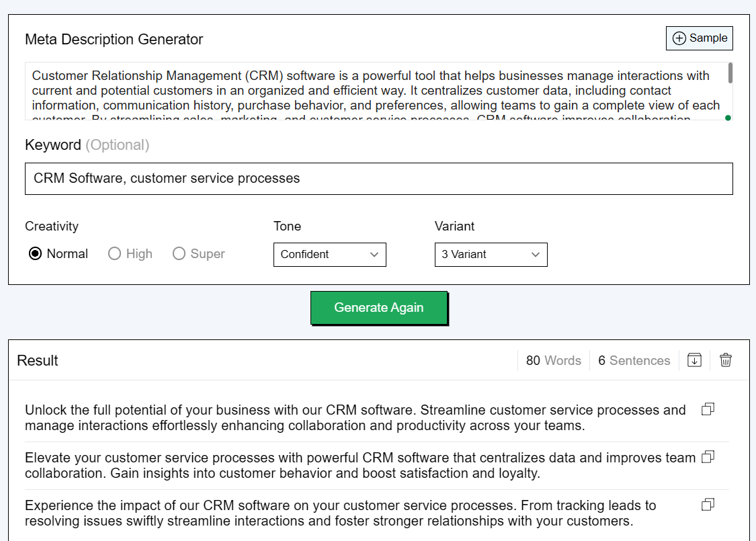Viewport: 756px width, 541px height.
Task: Pick Super creativity radio button
Action: [x=179, y=254]
